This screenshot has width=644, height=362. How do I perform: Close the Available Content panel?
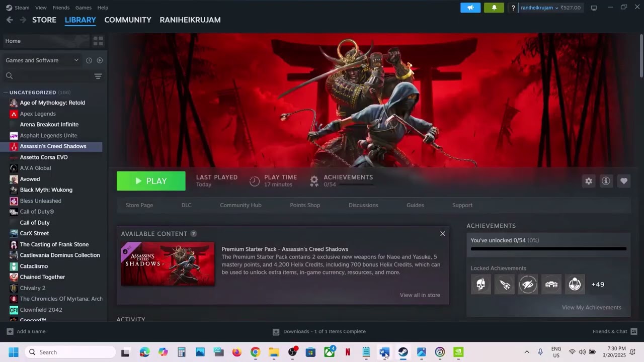(443, 234)
